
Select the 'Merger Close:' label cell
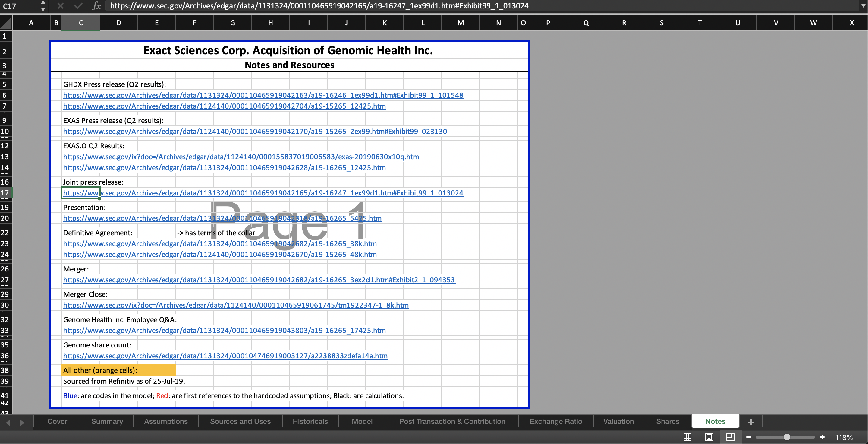click(85, 294)
